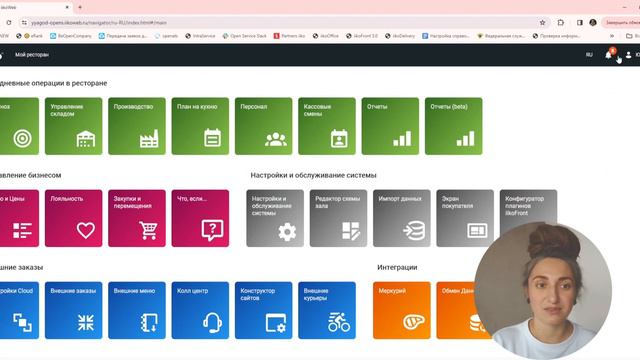The image size is (640, 360).
Task: Open the Отчеты bar-chart tile
Action: click(390, 126)
